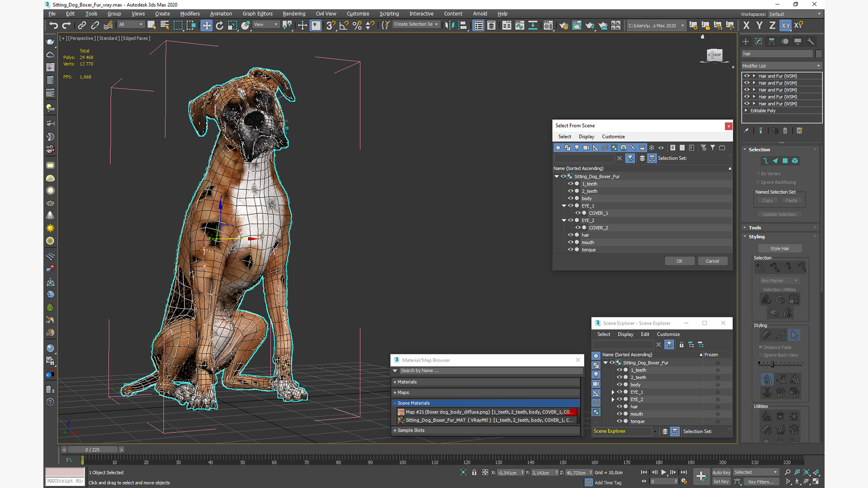
Task: Click the Redo arrow in main toolbar
Action: 66,25
